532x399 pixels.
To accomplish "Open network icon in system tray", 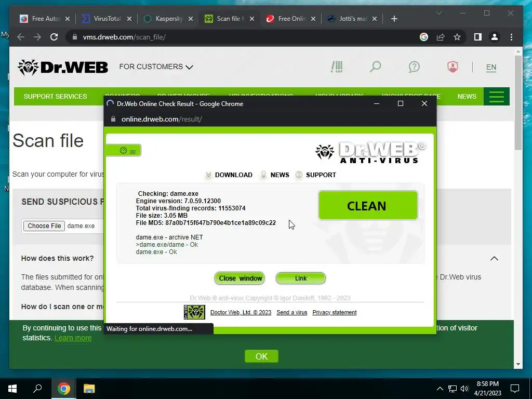I will point(453,389).
